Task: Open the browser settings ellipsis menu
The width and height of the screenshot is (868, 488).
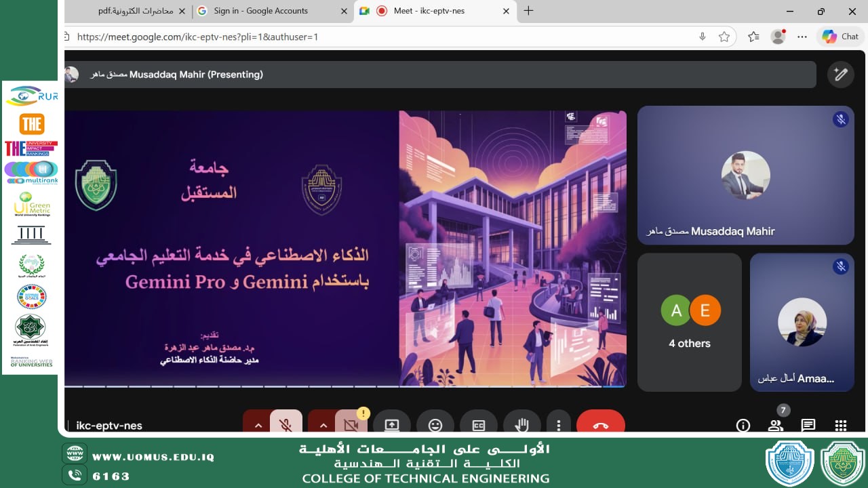Action: click(802, 37)
